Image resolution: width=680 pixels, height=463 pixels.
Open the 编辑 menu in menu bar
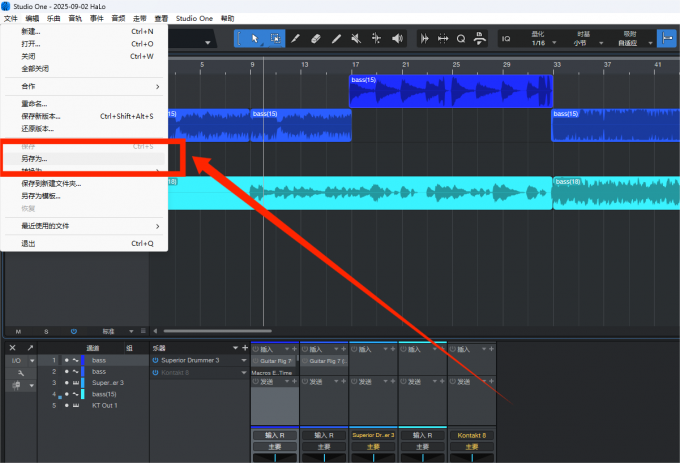[33, 19]
